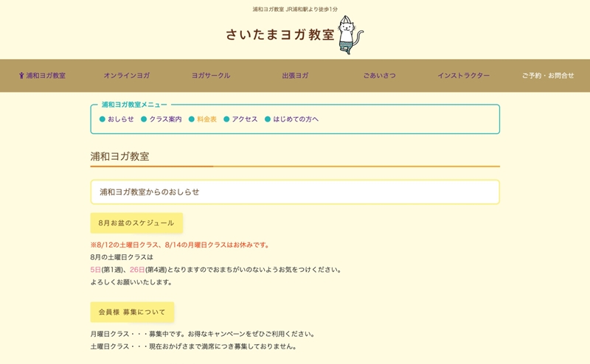Open the 出張ヨガ menu item

(295, 75)
